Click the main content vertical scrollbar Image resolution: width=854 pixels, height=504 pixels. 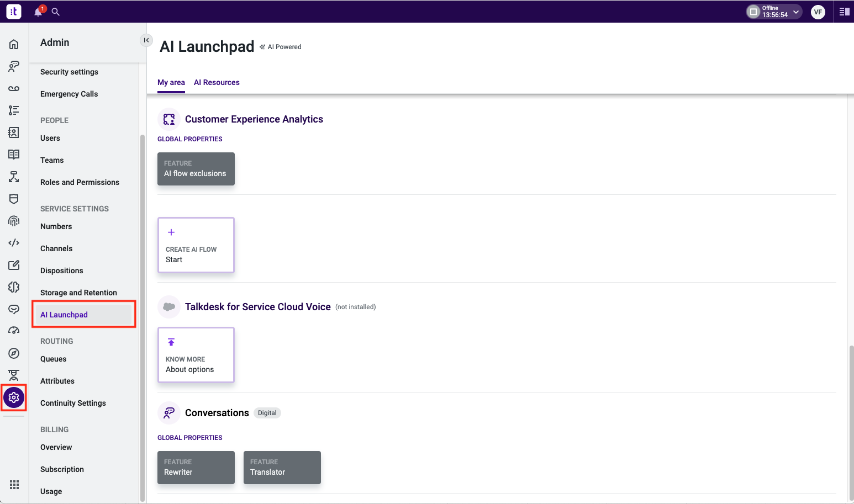851,422
